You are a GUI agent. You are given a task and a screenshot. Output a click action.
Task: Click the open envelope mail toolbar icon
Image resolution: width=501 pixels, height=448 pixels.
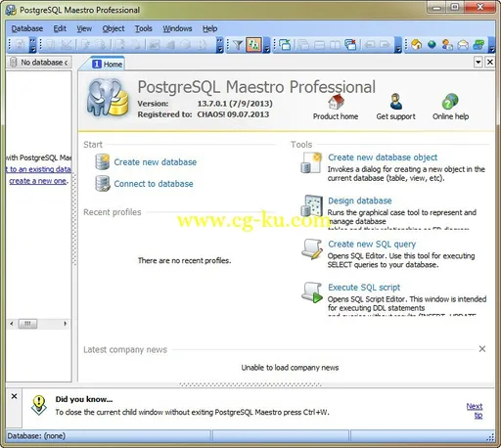click(x=463, y=45)
